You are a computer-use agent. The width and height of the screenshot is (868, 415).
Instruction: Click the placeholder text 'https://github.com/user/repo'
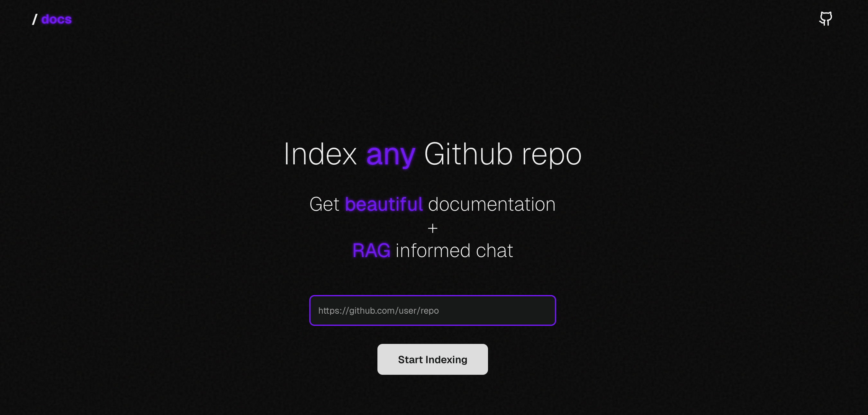click(378, 310)
